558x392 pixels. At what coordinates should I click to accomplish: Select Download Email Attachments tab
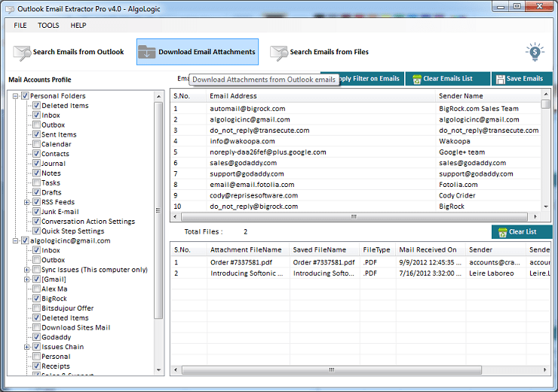pyautogui.click(x=198, y=52)
